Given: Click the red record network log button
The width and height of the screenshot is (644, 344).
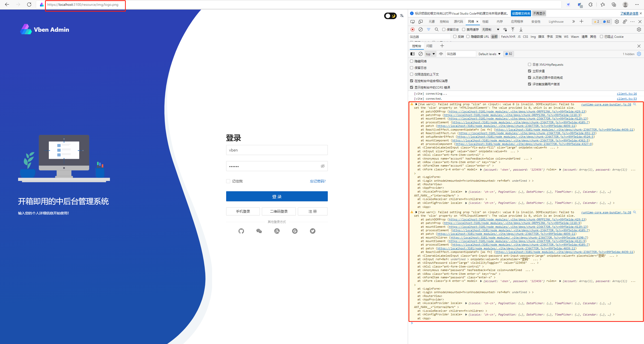Looking at the screenshot, I should [413, 29].
